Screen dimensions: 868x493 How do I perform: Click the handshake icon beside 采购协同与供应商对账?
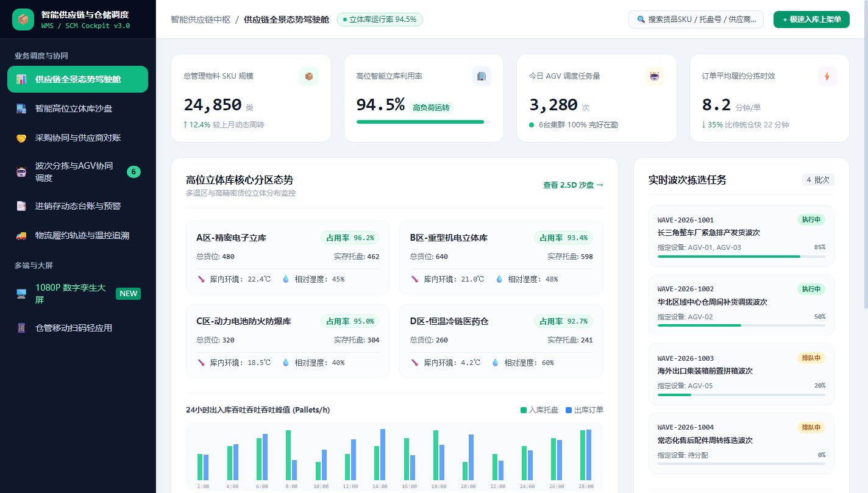[21, 138]
